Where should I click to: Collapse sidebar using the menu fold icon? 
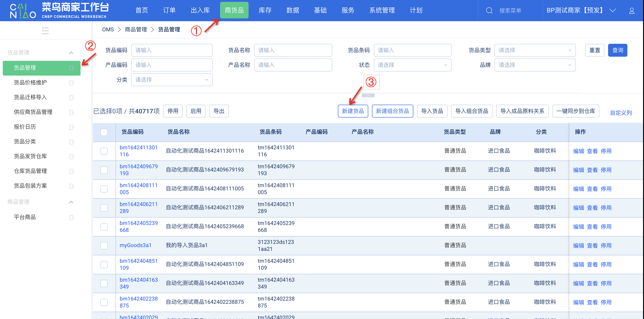point(45,31)
